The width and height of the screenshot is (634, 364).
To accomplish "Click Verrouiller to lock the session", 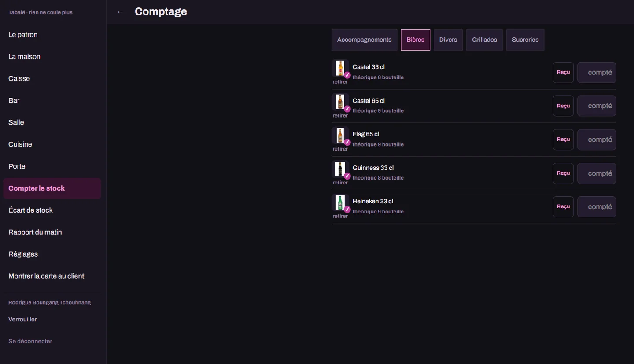I will (x=52, y=320).
